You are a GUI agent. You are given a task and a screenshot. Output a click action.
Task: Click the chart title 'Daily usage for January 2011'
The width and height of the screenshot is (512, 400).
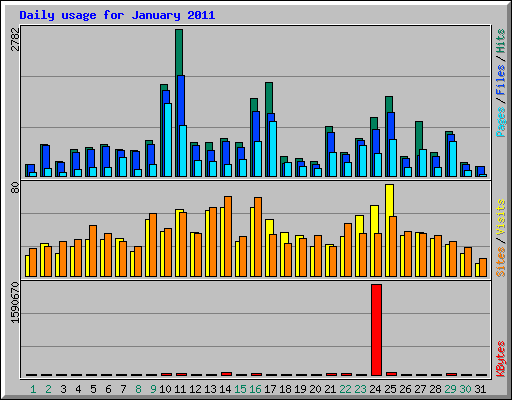(x=117, y=15)
